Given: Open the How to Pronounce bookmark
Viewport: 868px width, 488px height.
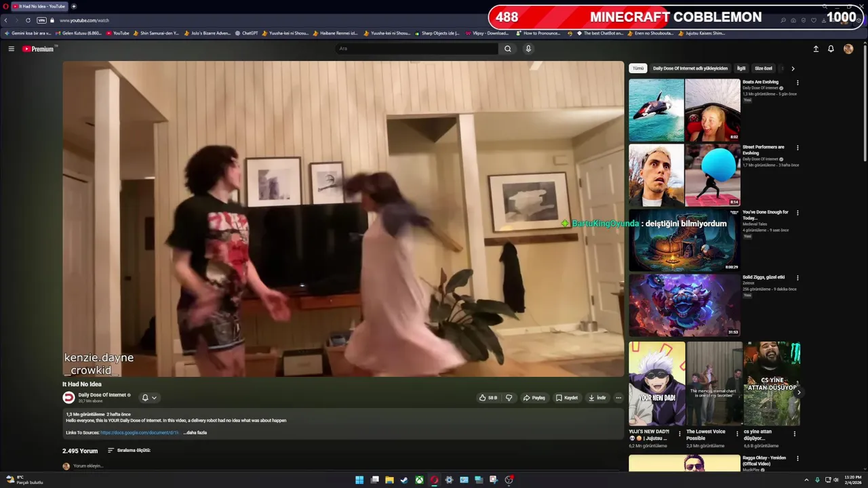Looking at the screenshot, I should 538,33.
